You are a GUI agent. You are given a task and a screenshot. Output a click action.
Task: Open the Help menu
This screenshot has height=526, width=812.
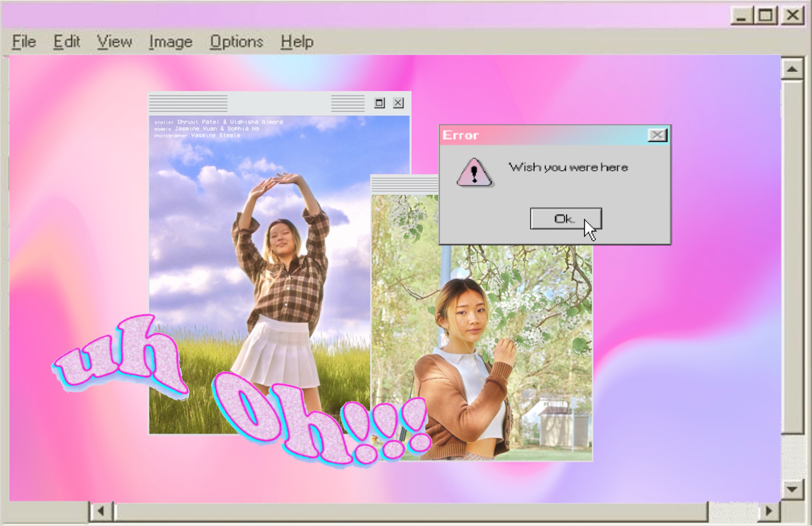[297, 42]
